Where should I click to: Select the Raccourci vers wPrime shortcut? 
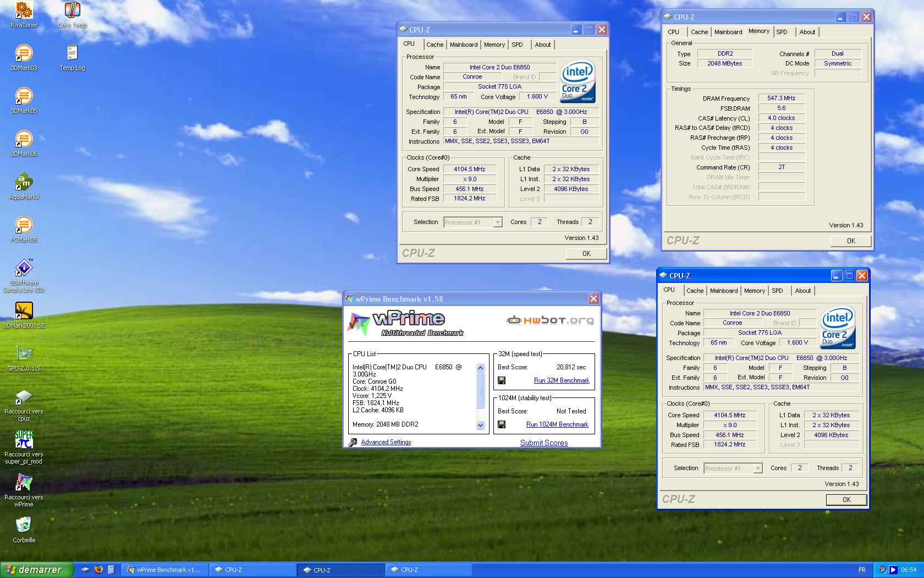pyautogui.click(x=24, y=490)
